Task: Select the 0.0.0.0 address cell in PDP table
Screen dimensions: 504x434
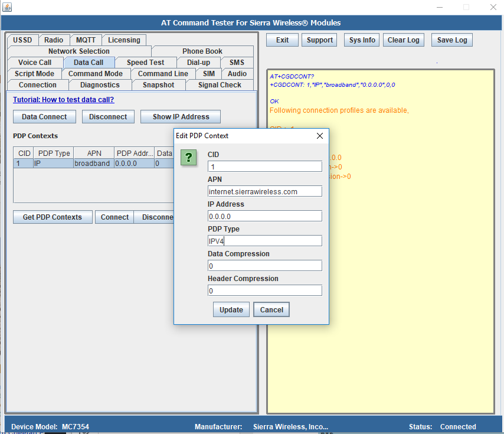Action: [x=135, y=164]
